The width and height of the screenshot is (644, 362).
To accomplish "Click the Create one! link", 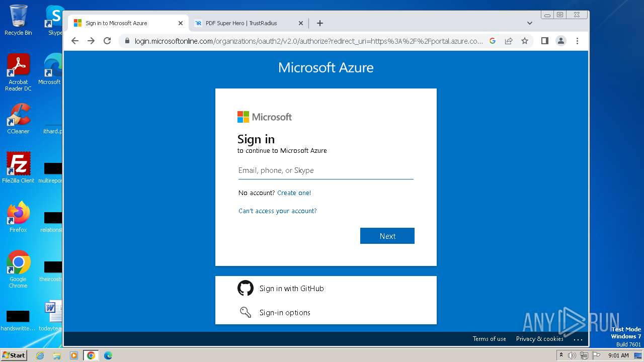I will pyautogui.click(x=294, y=193).
